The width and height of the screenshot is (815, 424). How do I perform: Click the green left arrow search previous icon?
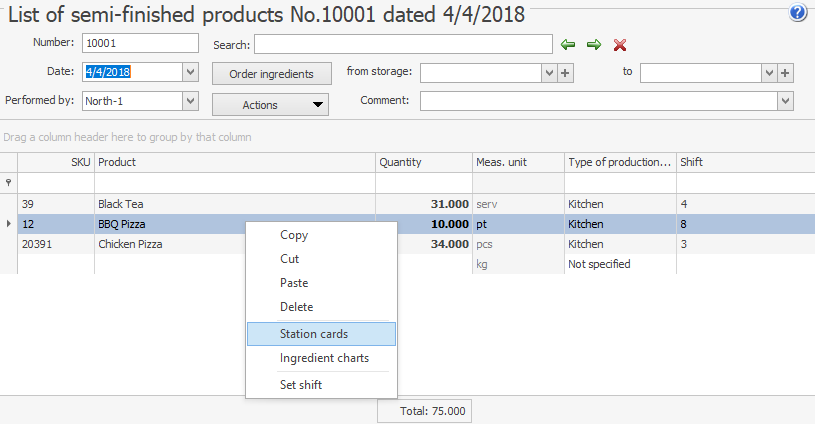568,44
